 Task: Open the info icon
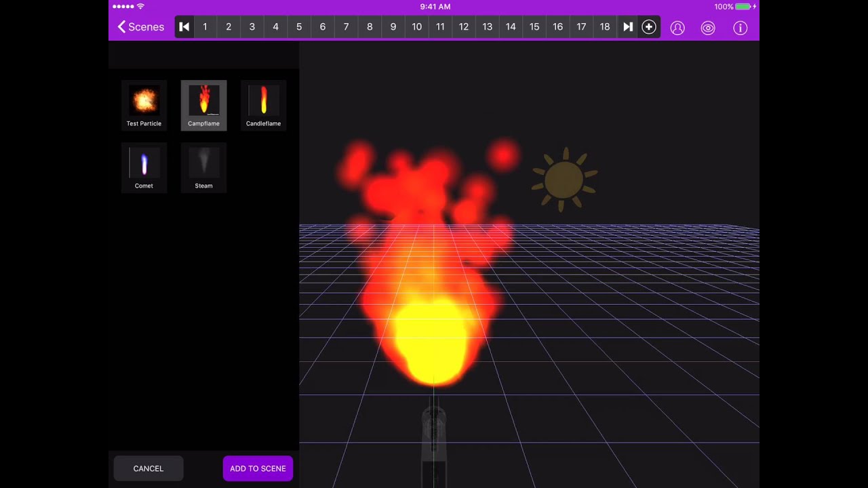[741, 28]
